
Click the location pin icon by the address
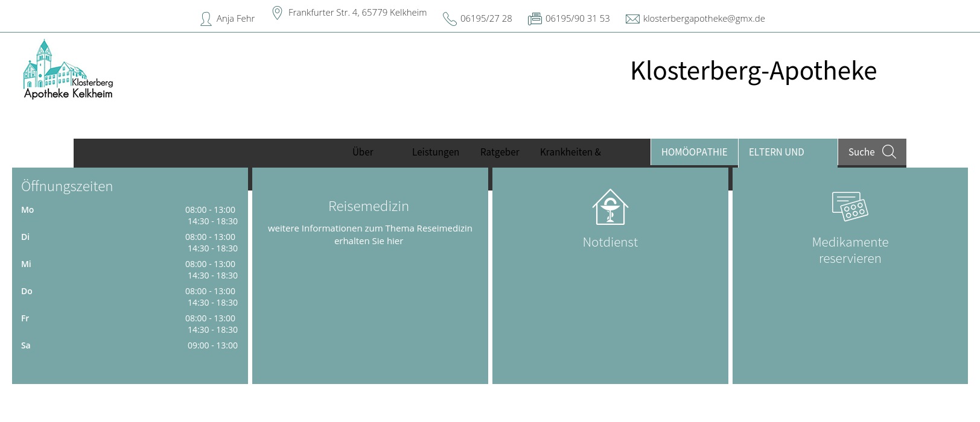[277, 13]
